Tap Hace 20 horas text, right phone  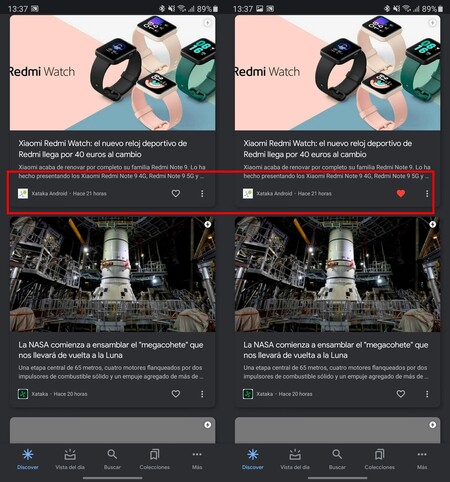295,394
